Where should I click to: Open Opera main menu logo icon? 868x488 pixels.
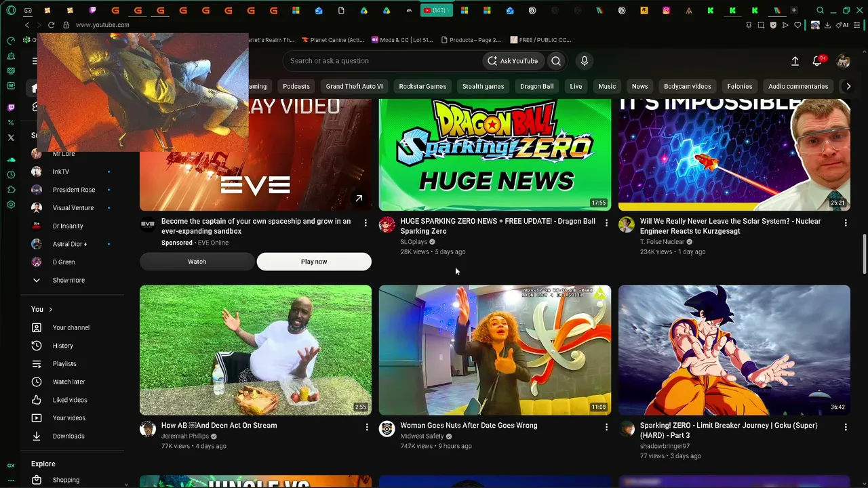point(11,10)
